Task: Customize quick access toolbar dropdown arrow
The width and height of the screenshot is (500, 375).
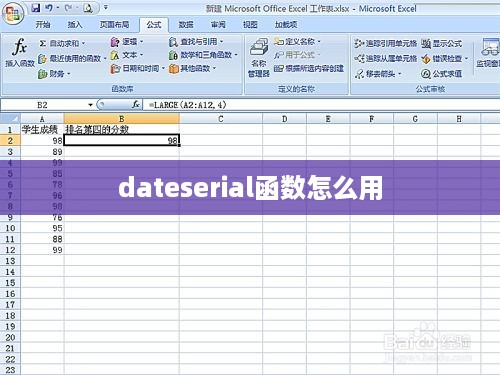Action: click(x=106, y=7)
